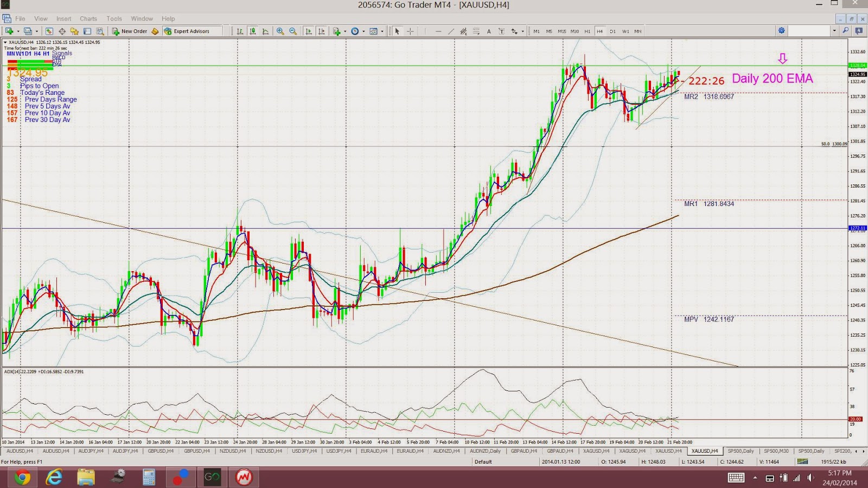The height and width of the screenshot is (488, 868).
Task: Click the blue horizontal price level label
Action: [857, 228]
